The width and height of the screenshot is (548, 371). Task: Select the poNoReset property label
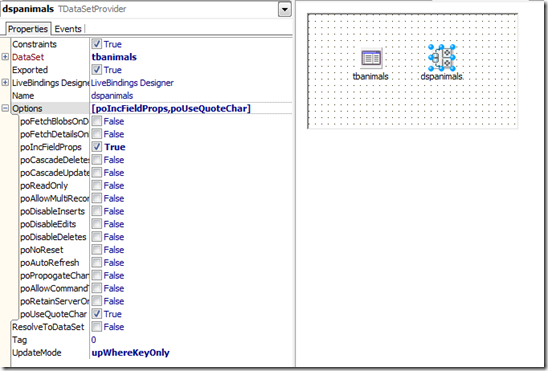[x=42, y=250]
